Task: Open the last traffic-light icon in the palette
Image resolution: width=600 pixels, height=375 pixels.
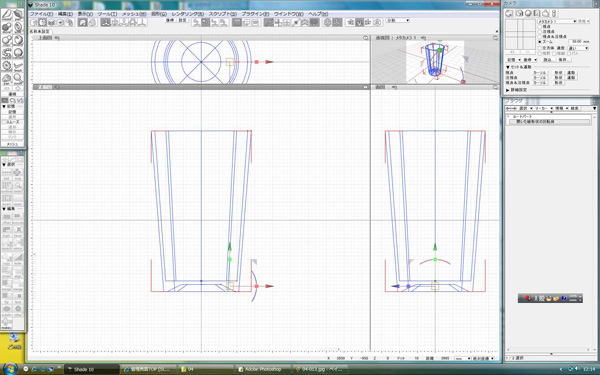Action: pos(554,13)
